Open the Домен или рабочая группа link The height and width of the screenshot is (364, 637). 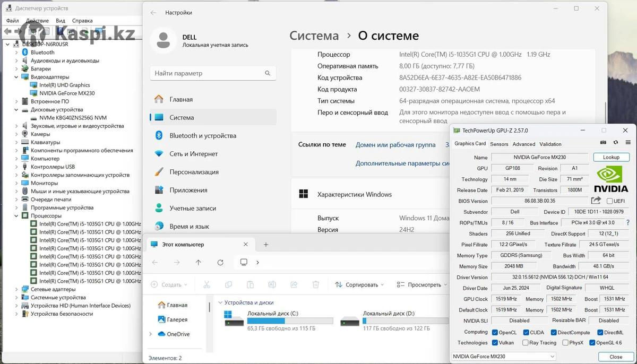[x=395, y=145]
